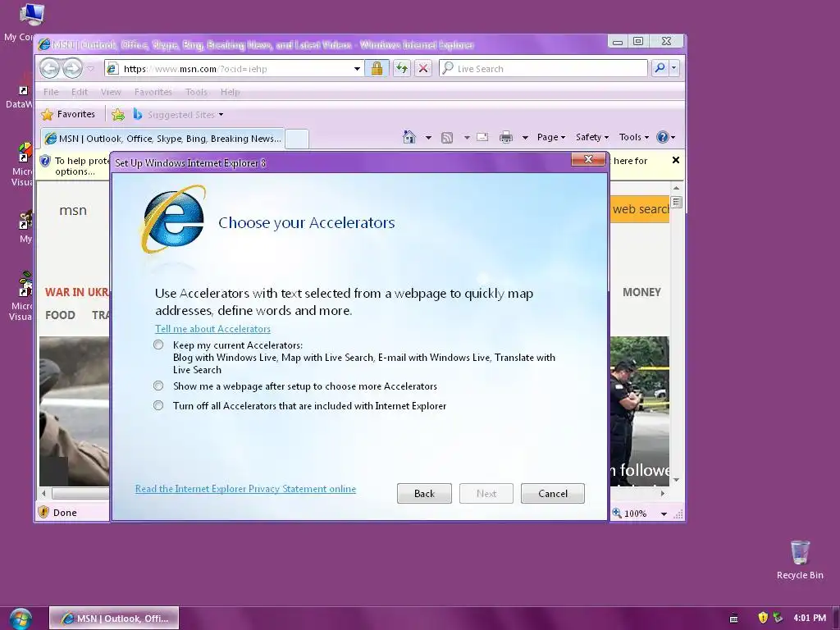Click the FOOD navigation link
The width and height of the screenshot is (840, 630).
pyautogui.click(x=60, y=315)
